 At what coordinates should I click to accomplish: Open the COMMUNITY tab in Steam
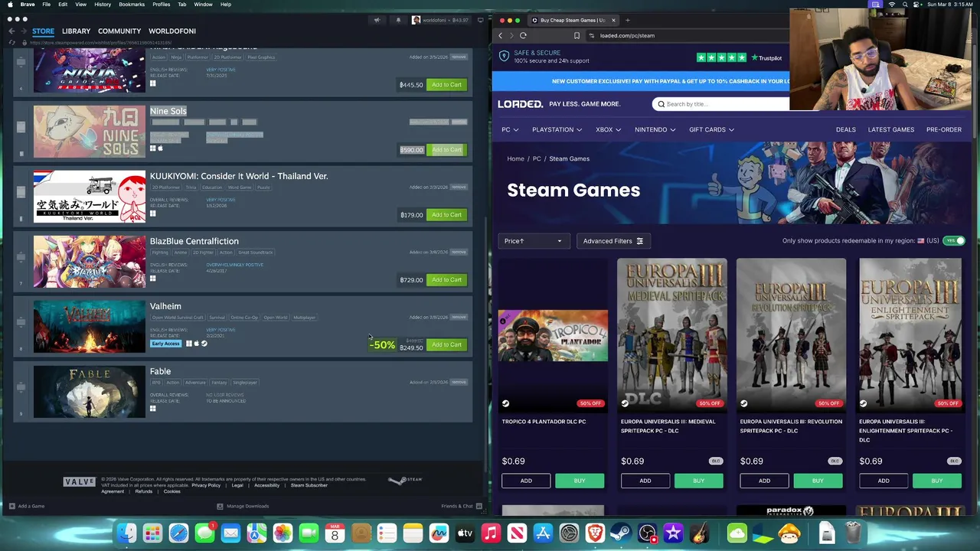(x=119, y=31)
